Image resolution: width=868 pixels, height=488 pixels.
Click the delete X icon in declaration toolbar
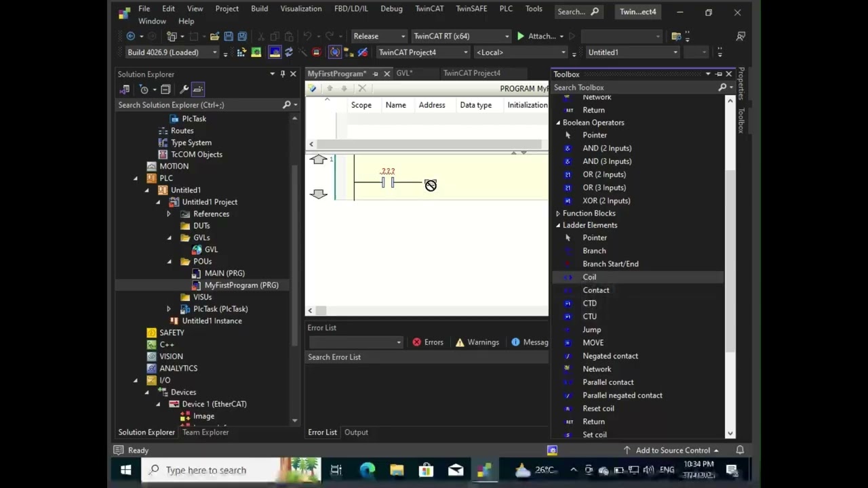click(362, 88)
